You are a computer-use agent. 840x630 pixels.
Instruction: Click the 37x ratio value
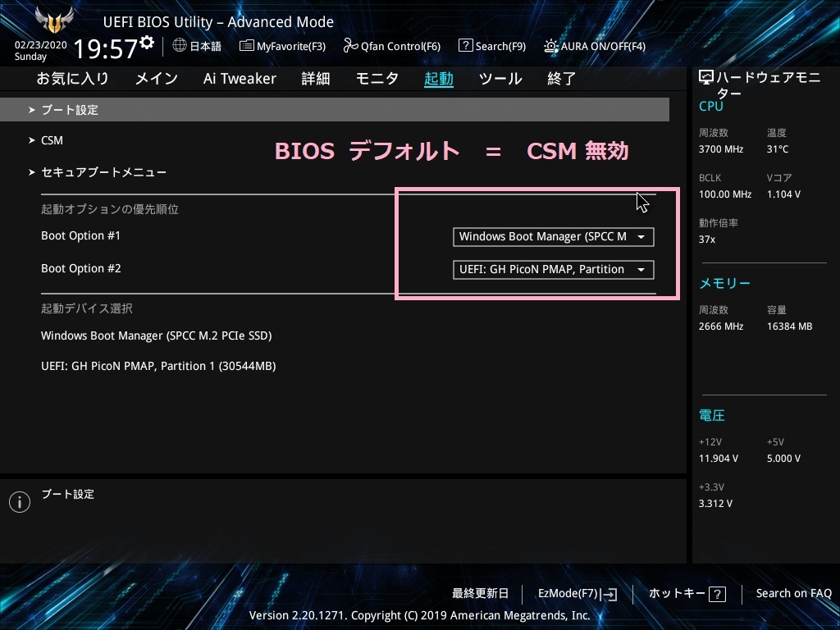(x=707, y=240)
